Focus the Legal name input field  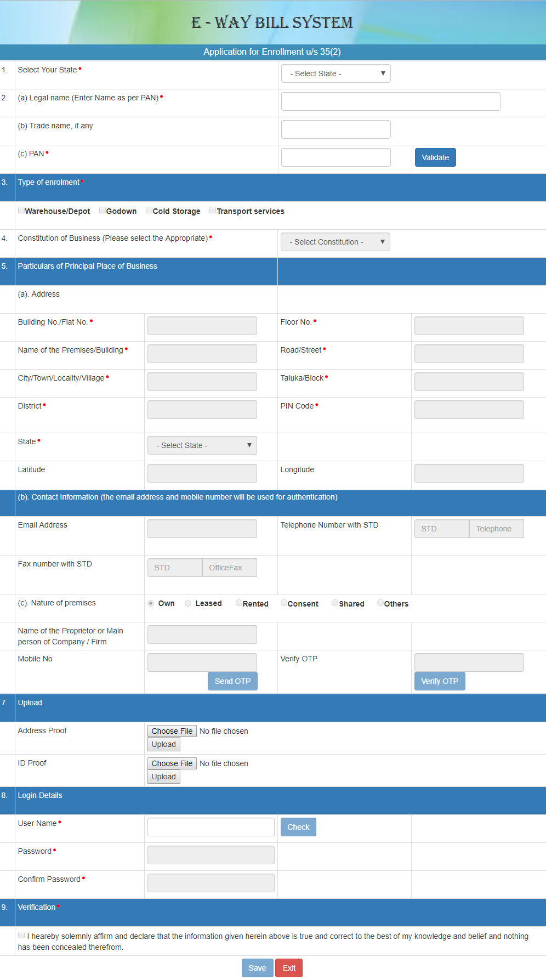coord(390,101)
